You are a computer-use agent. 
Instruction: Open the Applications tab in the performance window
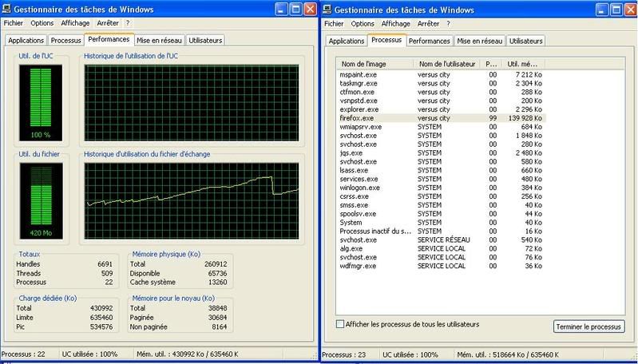tap(26, 40)
